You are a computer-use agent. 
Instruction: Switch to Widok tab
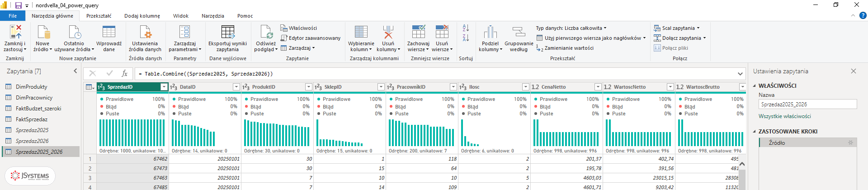click(181, 16)
